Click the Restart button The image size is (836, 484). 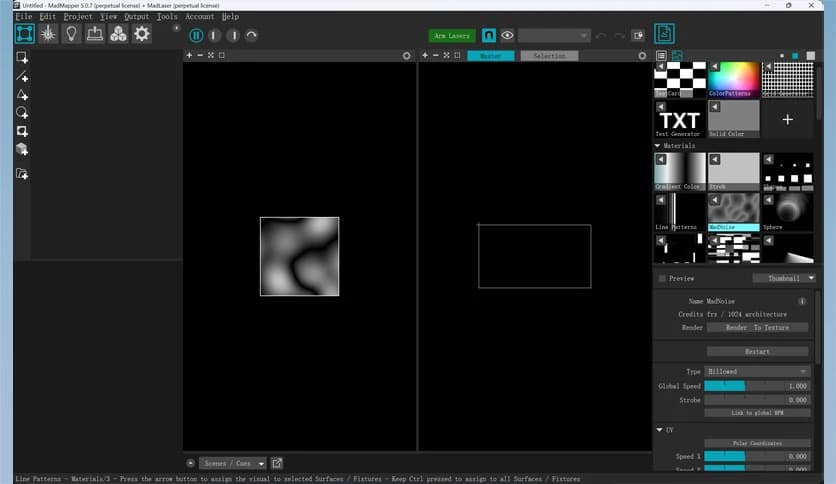[x=757, y=351]
